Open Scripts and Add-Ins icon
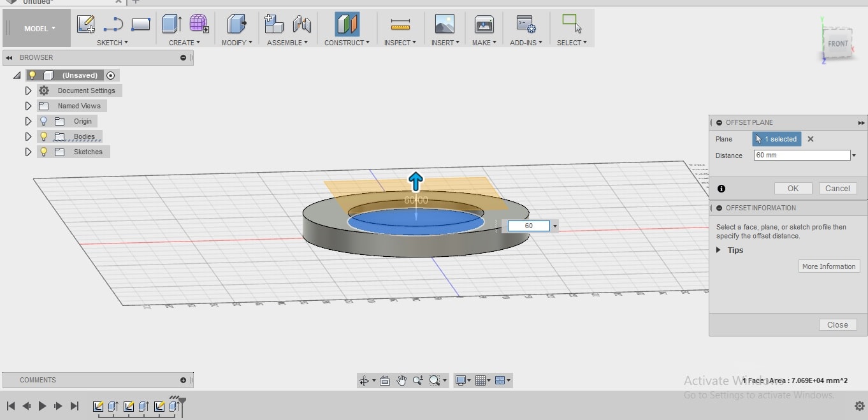Screen dimensions: 868x420 pyautogui.click(x=526, y=25)
